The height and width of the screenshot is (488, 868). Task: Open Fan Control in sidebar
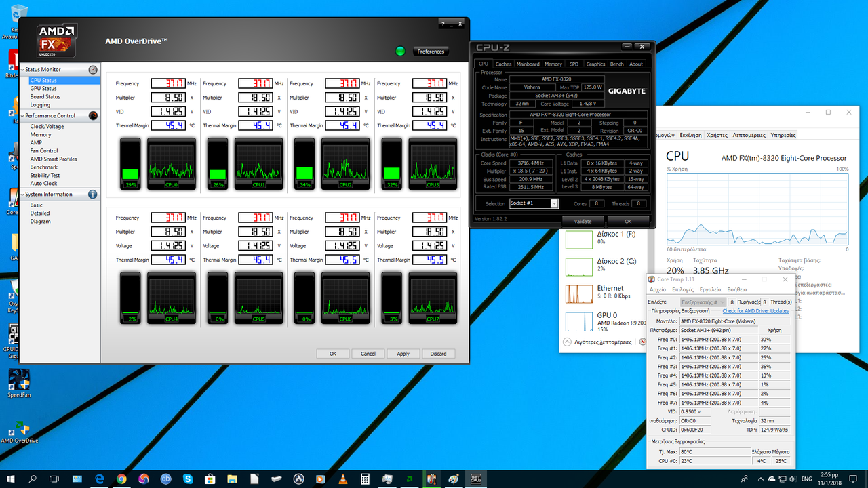[44, 151]
